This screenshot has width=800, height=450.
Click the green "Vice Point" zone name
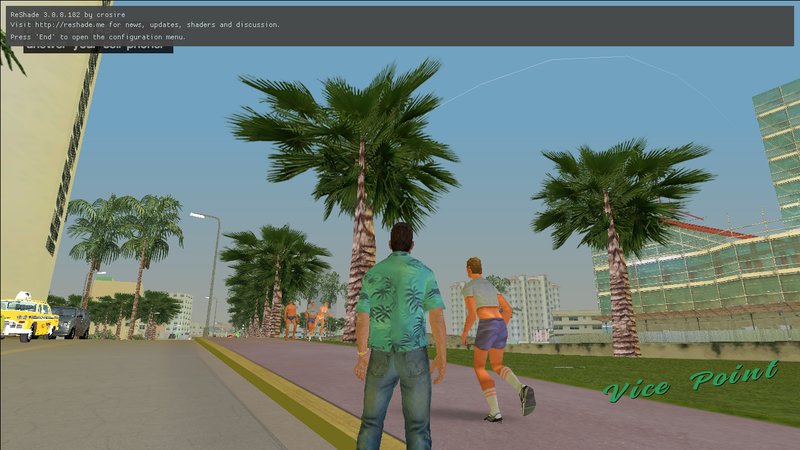click(691, 382)
